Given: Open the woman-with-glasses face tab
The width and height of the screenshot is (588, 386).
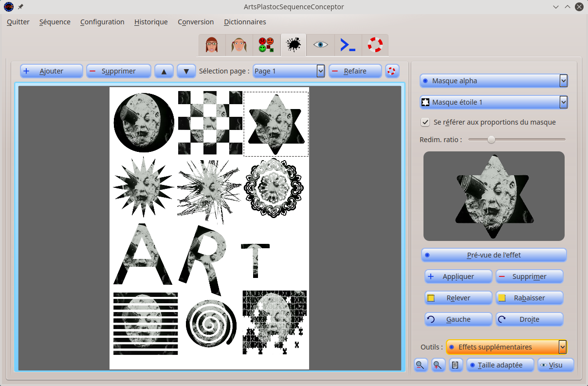Looking at the screenshot, I should [x=212, y=45].
